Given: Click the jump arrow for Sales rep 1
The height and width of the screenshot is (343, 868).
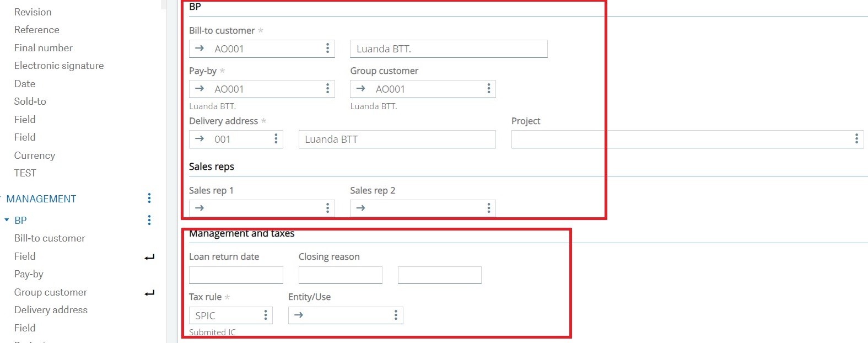Looking at the screenshot, I should (199, 208).
